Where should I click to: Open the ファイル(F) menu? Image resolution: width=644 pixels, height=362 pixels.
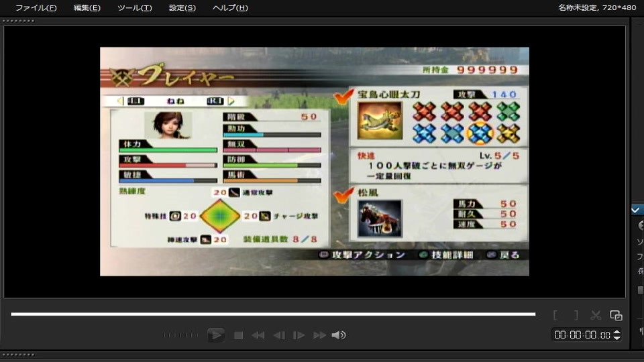[x=36, y=8]
